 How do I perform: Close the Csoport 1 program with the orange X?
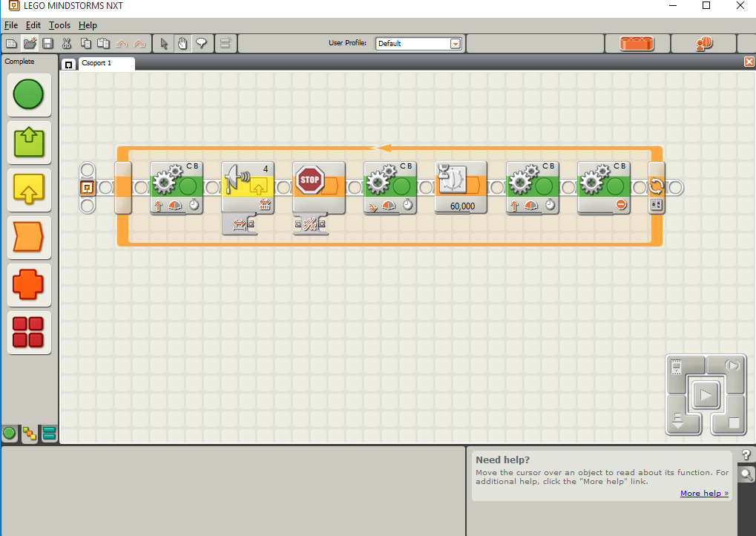(x=749, y=62)
